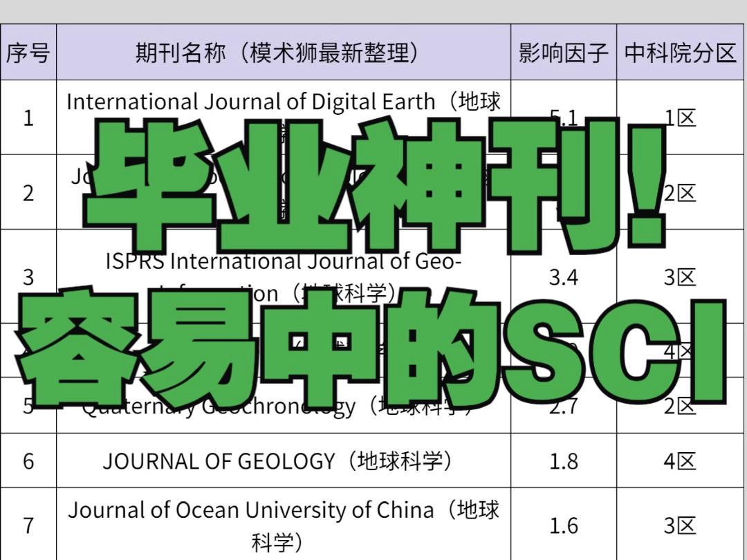Screen dimensions: 747x560
Task: Click the 期刊名称 column header
Action: 284,53
